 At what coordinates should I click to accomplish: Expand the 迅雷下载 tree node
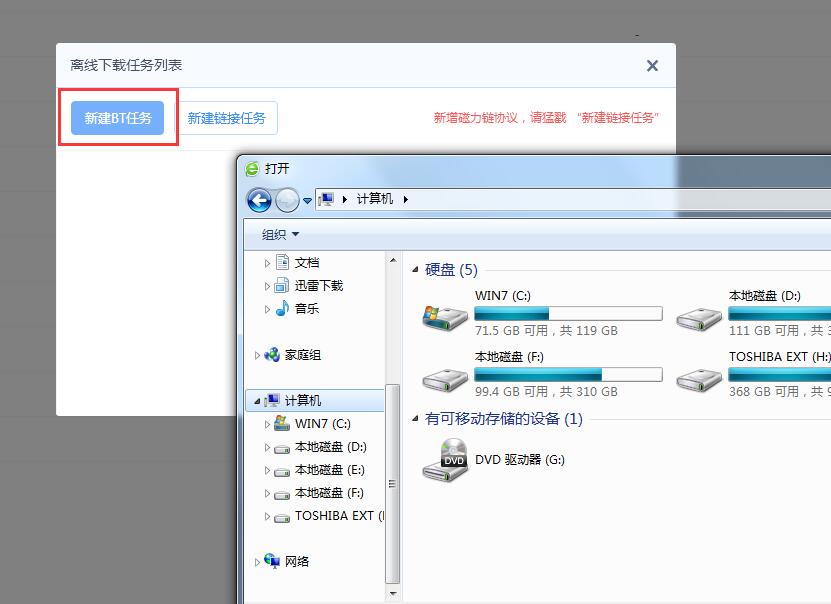click(267, 286)
